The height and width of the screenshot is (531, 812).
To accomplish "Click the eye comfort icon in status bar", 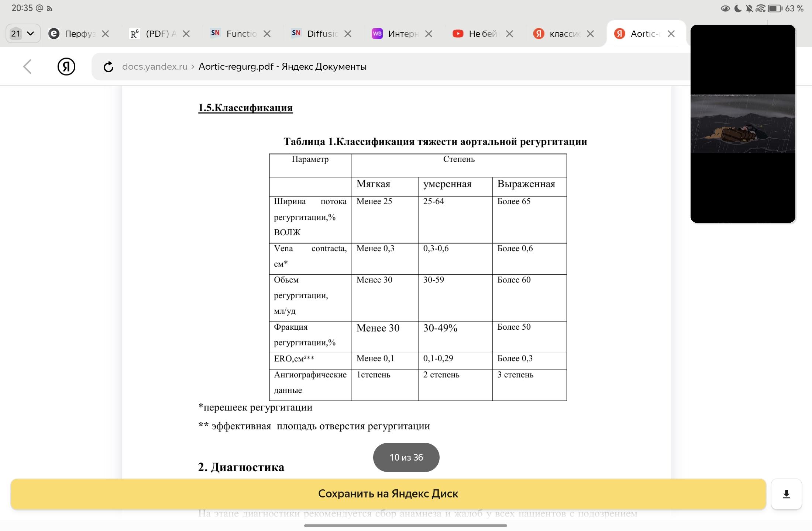I will point(725,8).
